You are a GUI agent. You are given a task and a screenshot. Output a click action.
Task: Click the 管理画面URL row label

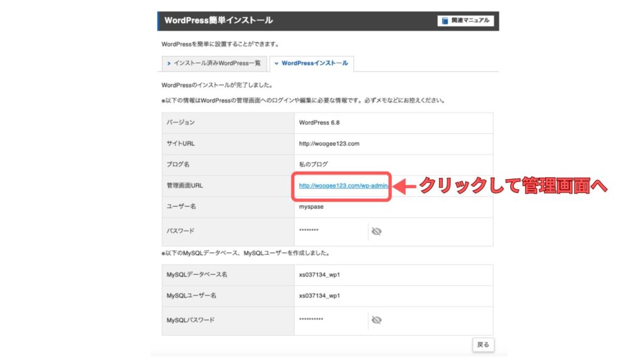coord(185,185)
